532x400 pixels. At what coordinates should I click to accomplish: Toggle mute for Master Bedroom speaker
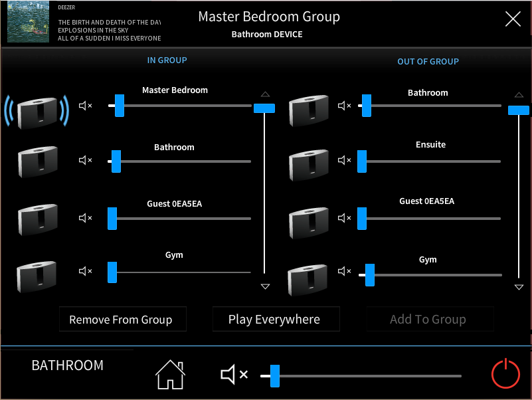[85, 106]
